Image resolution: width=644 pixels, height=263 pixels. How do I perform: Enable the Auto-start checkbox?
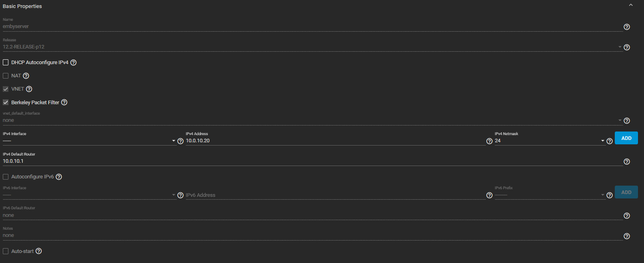[x=6, y=251]
